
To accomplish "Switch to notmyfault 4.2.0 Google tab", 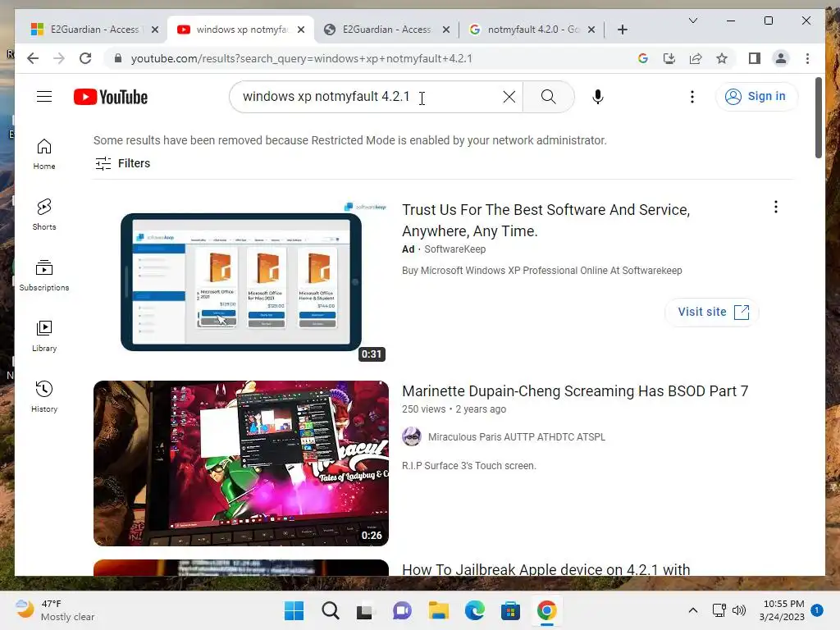I will [532, 30].
